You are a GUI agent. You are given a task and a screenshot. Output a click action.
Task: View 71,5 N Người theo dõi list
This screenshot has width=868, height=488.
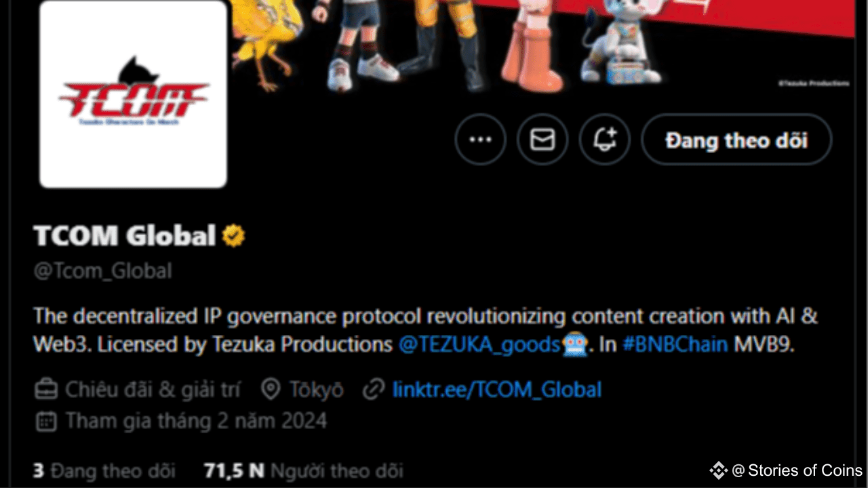(303, 470)
